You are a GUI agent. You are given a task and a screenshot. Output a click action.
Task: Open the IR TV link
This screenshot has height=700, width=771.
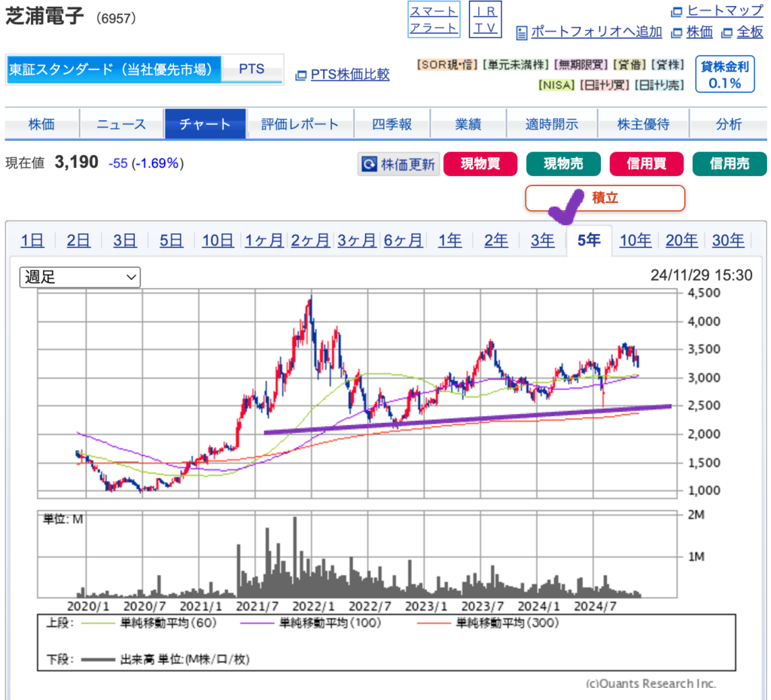point(486,20)
